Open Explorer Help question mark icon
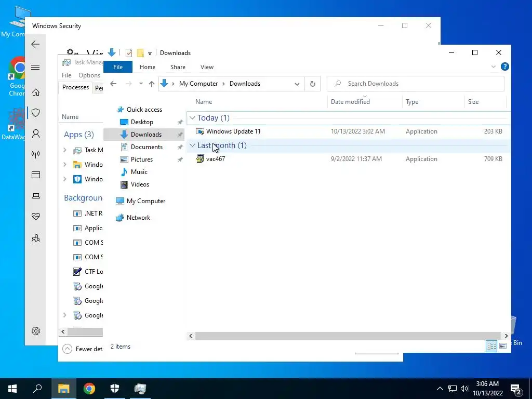This screenshot has height=399, width=532. pyautogui.click(x=504, y=67)
